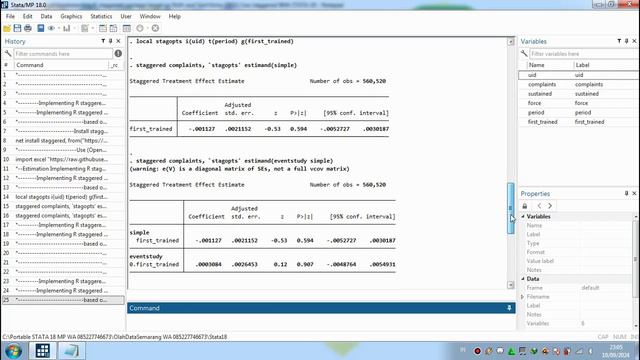Collapse the Variables section in Properties

tap(523, 217)
